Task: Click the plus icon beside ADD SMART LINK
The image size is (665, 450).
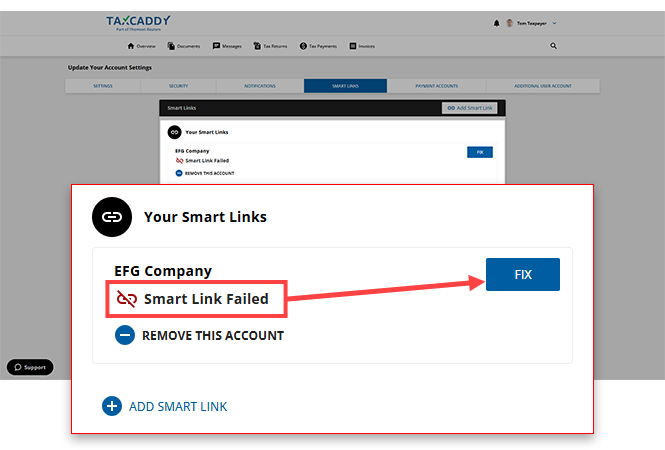Action: (112, 406)
